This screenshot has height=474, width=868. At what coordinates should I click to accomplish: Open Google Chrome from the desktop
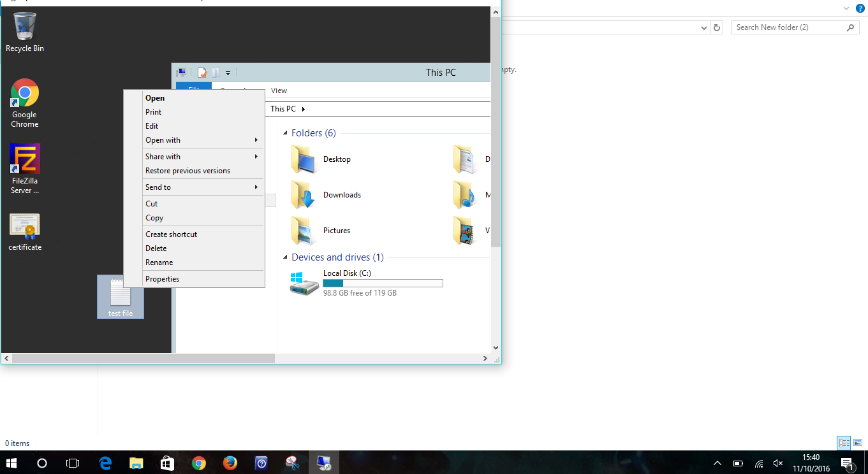tap(24, 92)
